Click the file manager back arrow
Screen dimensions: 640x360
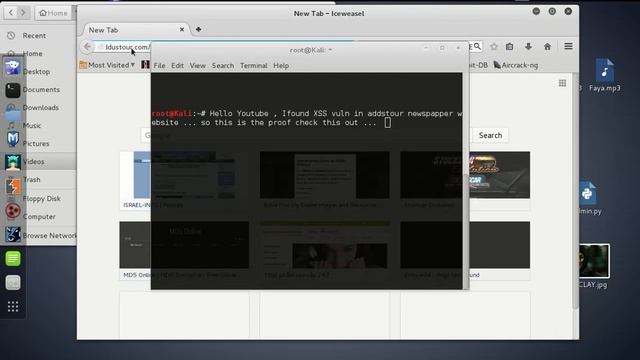tap(11, 13)
